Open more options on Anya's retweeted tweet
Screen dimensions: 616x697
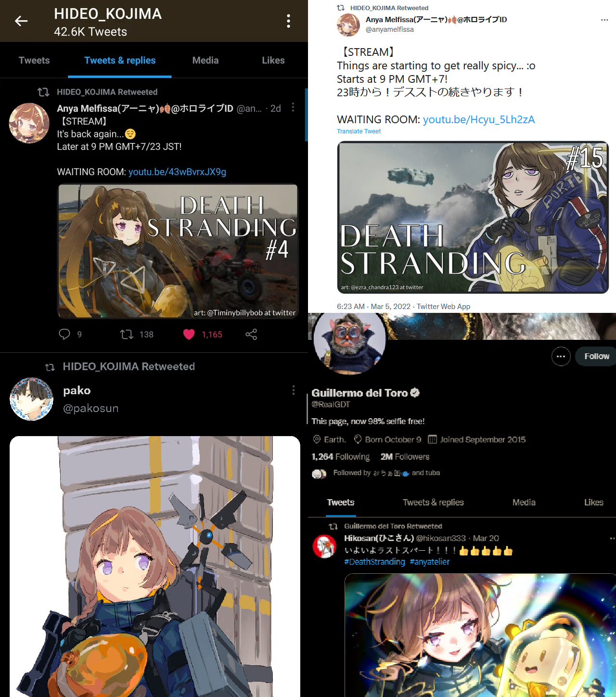293,107
